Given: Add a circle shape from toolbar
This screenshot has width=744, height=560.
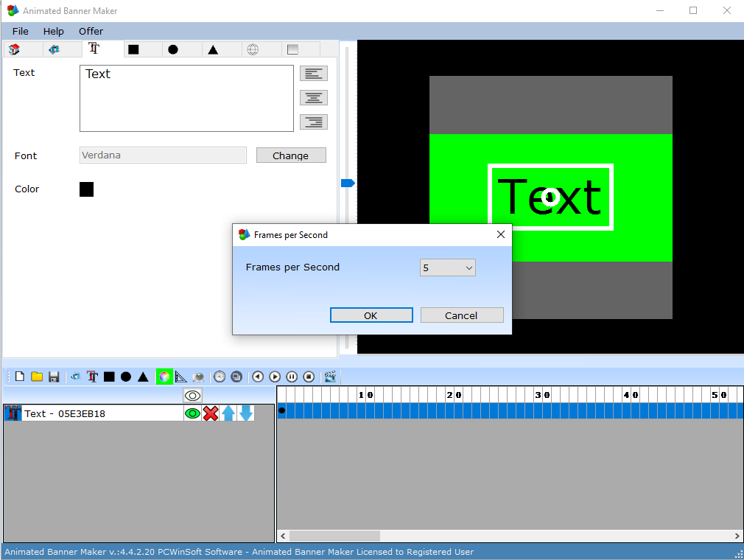Looking at the screenshot, I should [126, 377].
